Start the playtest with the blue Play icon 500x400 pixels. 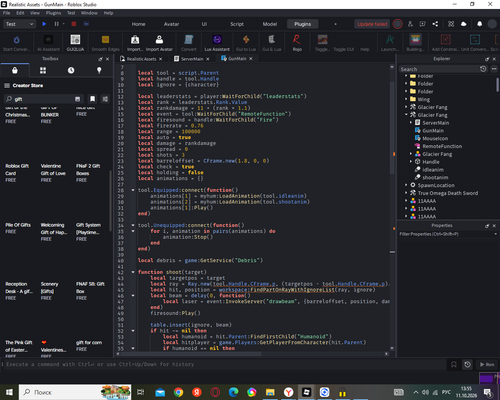44,24
